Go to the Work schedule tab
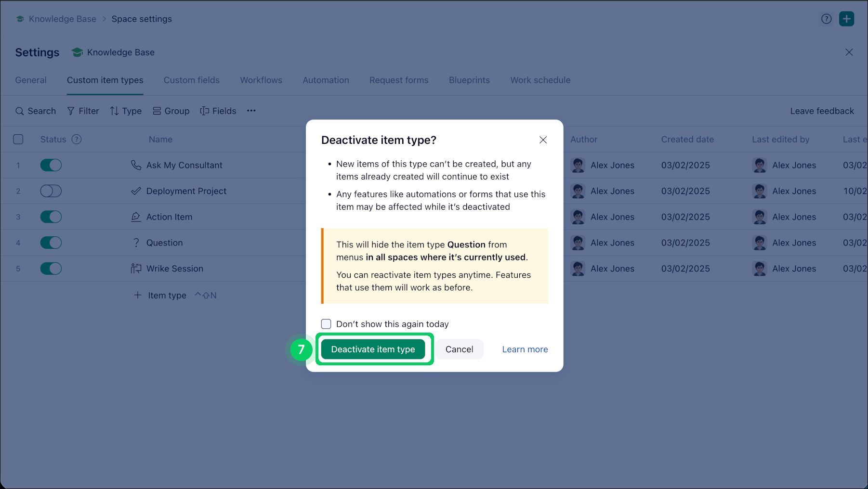This screenshot has width=868, height=489. [x=540, y=80]
